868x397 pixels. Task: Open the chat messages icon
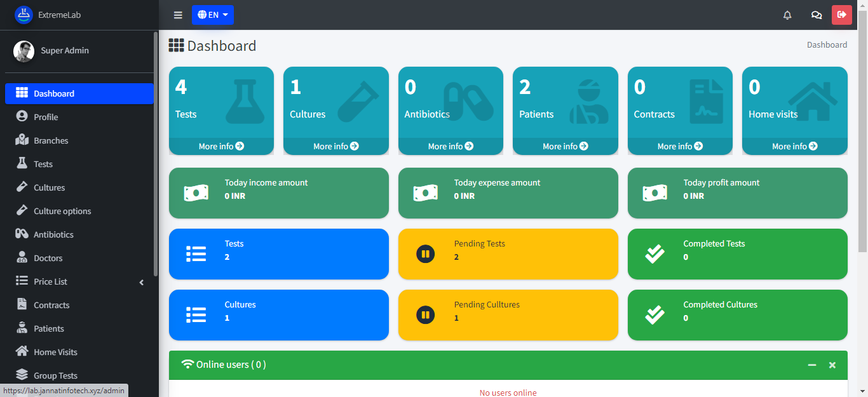[x=817, y=15]
